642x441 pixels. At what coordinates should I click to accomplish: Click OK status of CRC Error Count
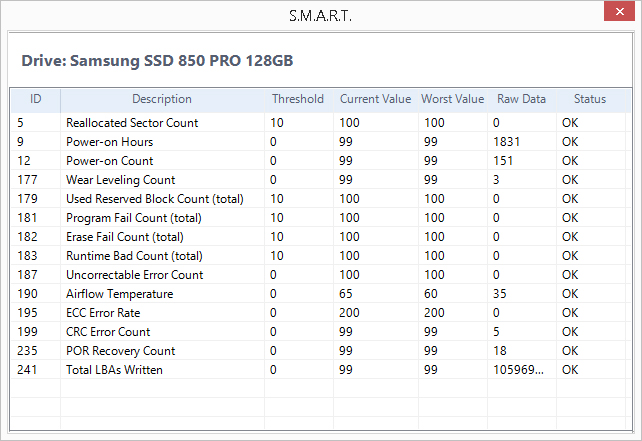(x=570, y=332)
